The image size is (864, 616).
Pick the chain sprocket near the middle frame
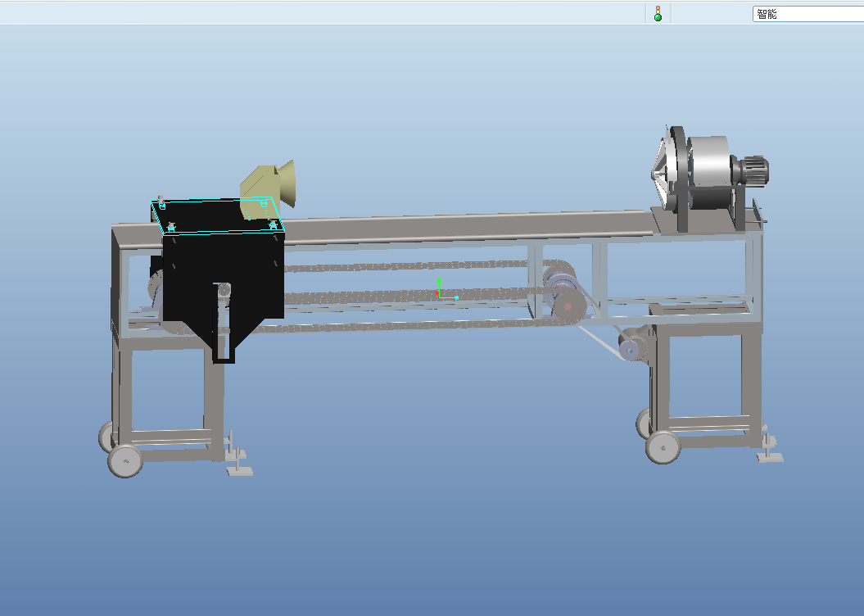pyautogui.click(x=568, y=306)
